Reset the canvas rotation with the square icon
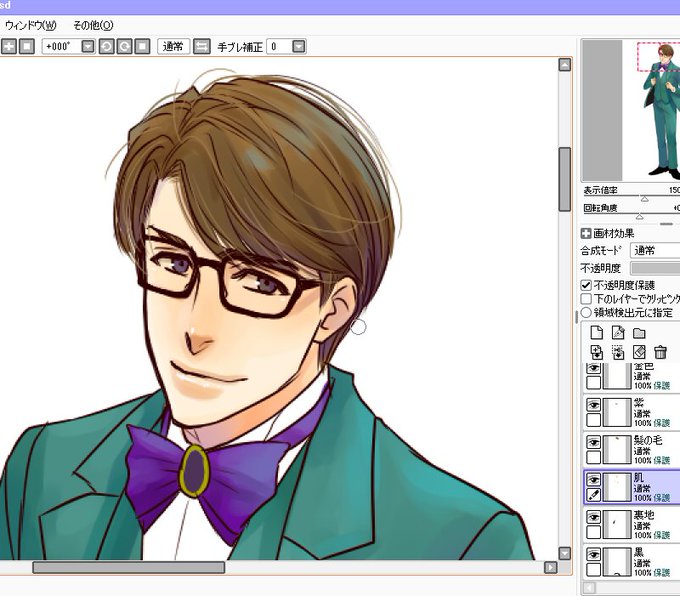This screenshot has width=680, height=596. [142, 46]
